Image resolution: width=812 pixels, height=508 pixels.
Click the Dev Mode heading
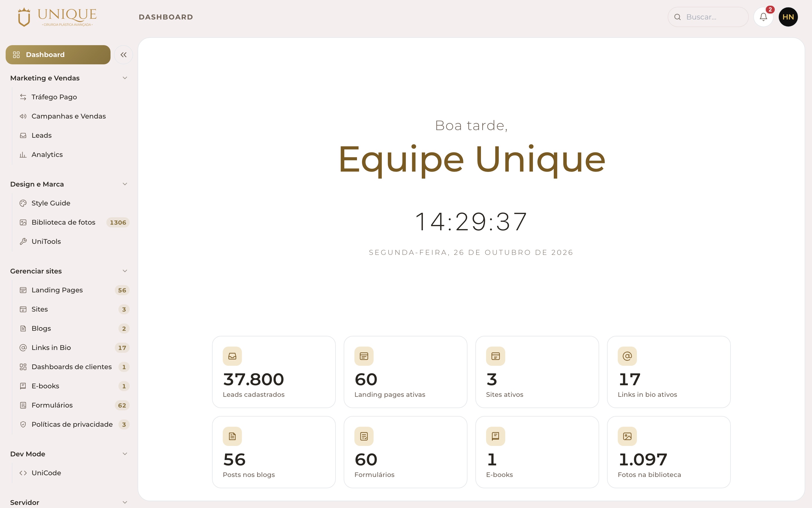click(28, 454)
